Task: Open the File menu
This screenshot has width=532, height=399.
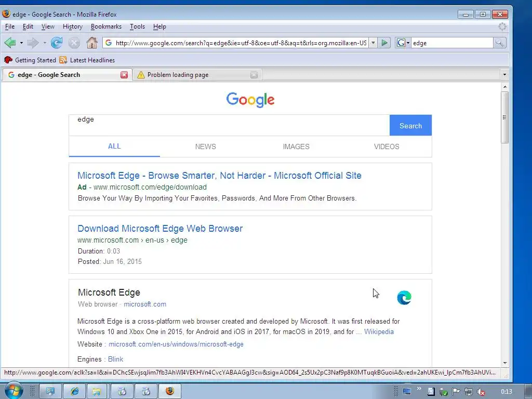Action: pyautogui.click(x=9, y=26)
